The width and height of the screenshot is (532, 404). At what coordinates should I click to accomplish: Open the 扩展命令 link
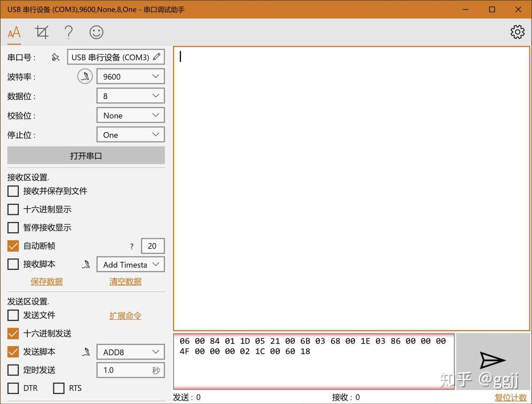125,316
